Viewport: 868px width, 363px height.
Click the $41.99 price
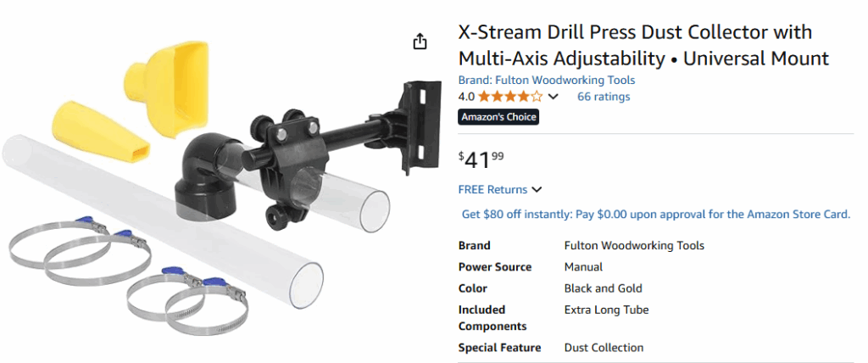(481, 160)
